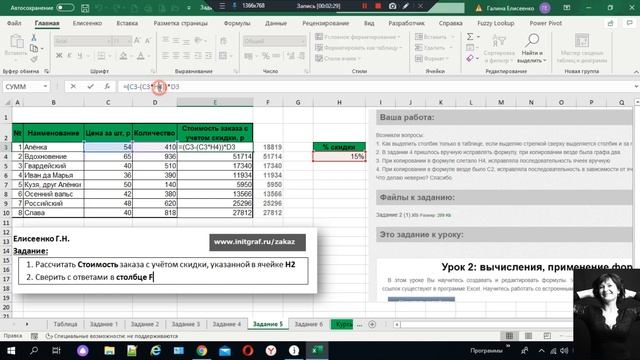
Task: Click the Format Painter brush icon
Action: coord(34,59)
